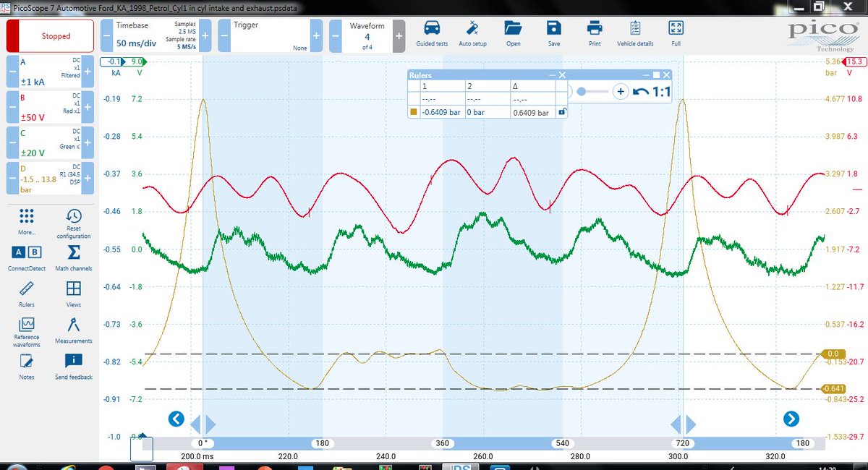
Task: Run Auto setup from the toolbar
Action: point(472,29)
